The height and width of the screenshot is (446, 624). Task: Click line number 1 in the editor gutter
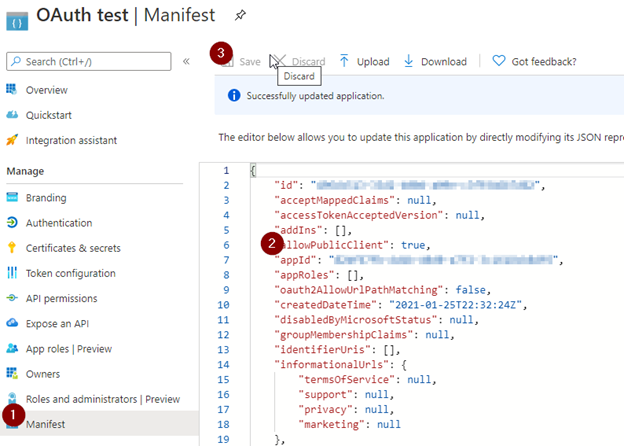[226, 170]
